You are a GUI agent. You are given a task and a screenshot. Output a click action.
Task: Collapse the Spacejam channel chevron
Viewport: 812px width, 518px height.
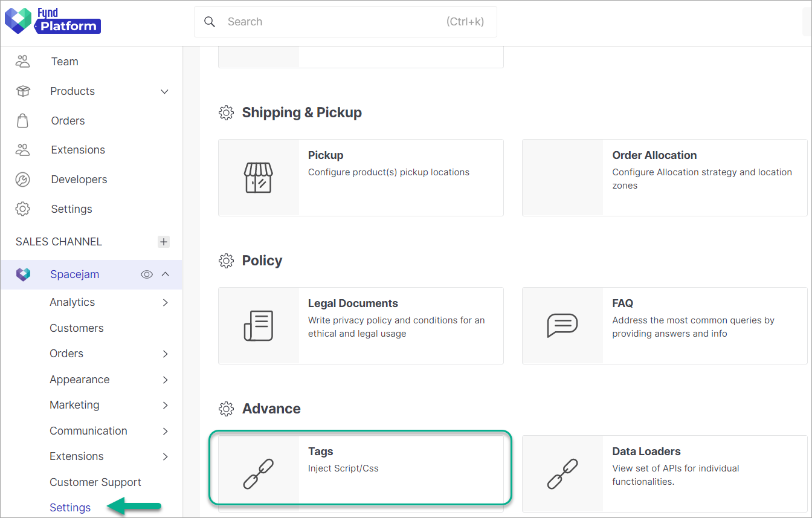[x=165, y=274]
